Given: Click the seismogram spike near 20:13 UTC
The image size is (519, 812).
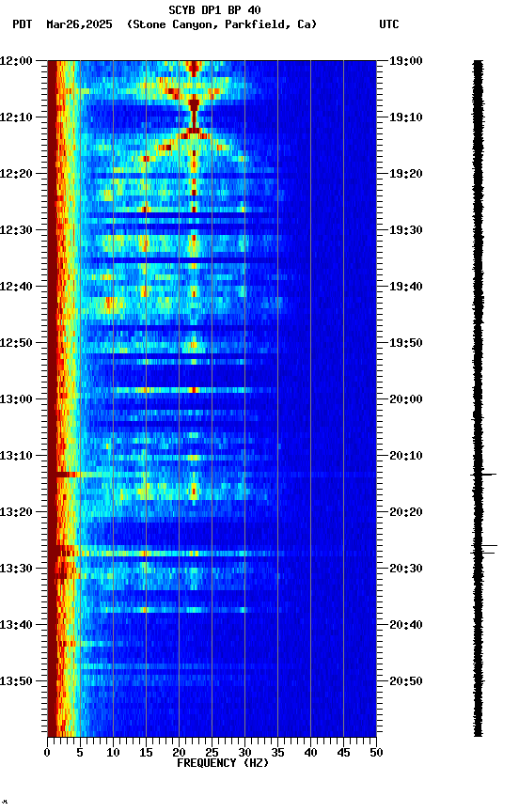Looking at the screenshot, I should [483, 475].
